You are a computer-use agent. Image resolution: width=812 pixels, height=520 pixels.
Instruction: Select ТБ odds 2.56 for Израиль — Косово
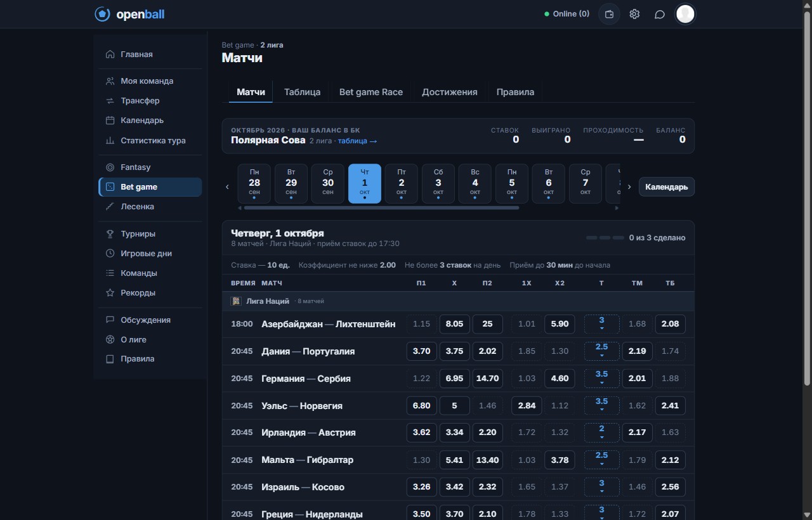670,487
